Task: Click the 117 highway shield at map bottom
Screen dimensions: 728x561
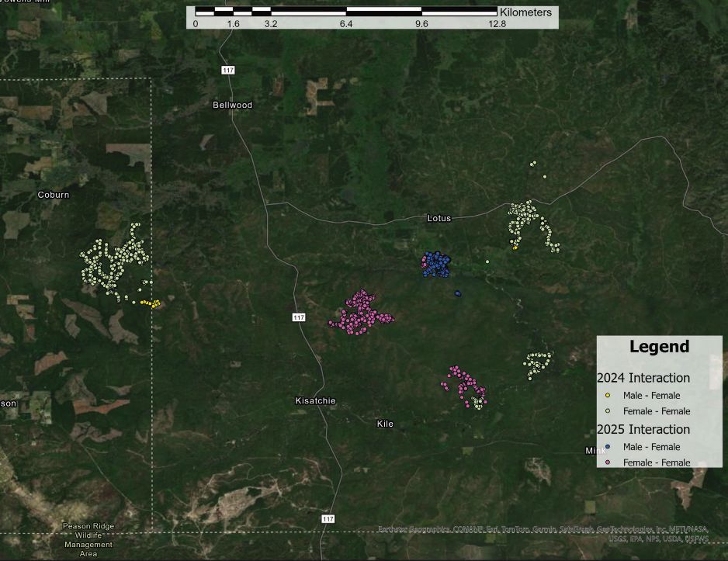Action: pyautogui.click(x=328, y=518)
